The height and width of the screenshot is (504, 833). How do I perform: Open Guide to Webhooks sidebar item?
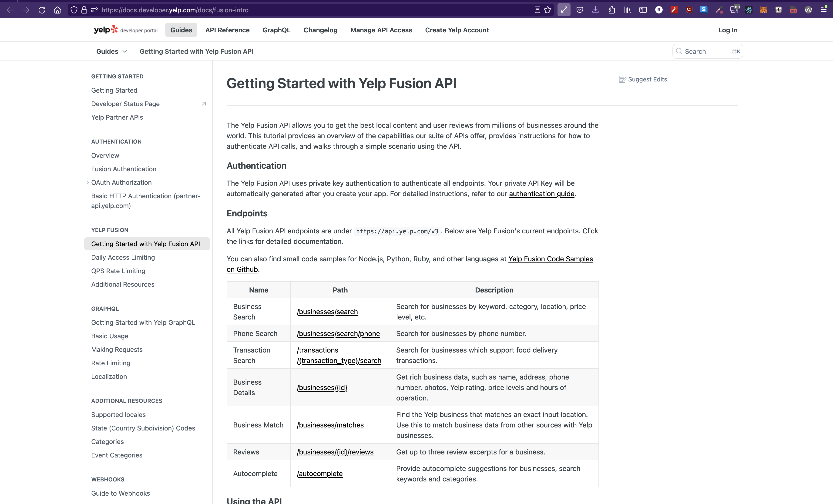point(121,493)
